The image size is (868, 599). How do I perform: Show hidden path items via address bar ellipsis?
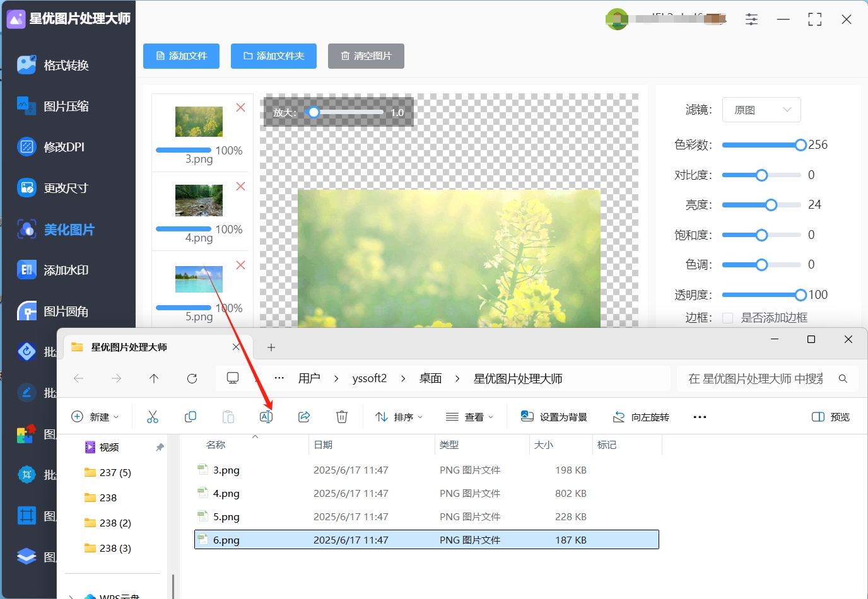[x=279, y=378]
